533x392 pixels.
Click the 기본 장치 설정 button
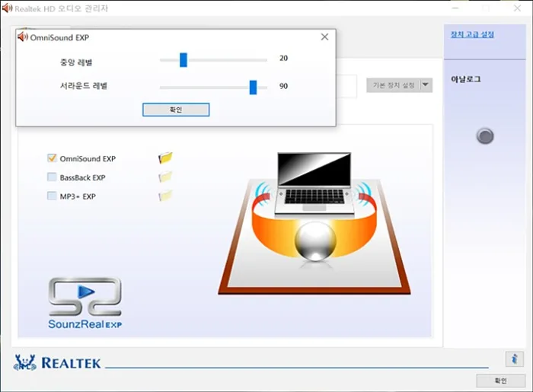click(393, 85)
